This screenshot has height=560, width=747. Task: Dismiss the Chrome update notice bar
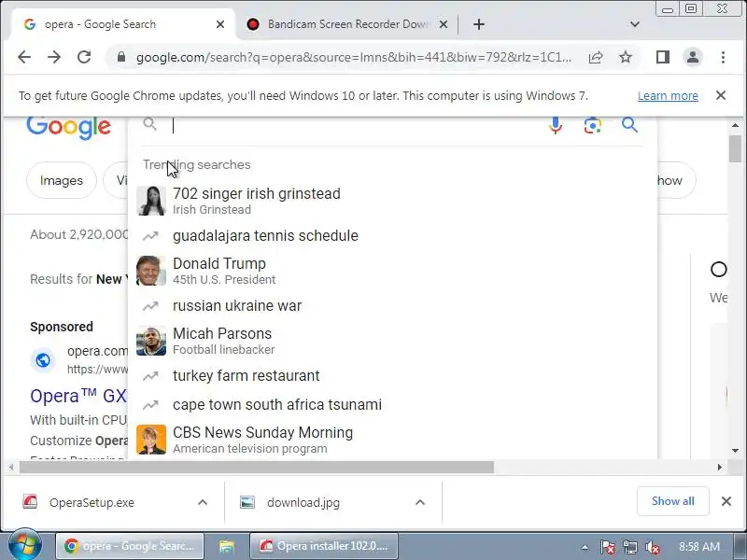tap(721, 95)
